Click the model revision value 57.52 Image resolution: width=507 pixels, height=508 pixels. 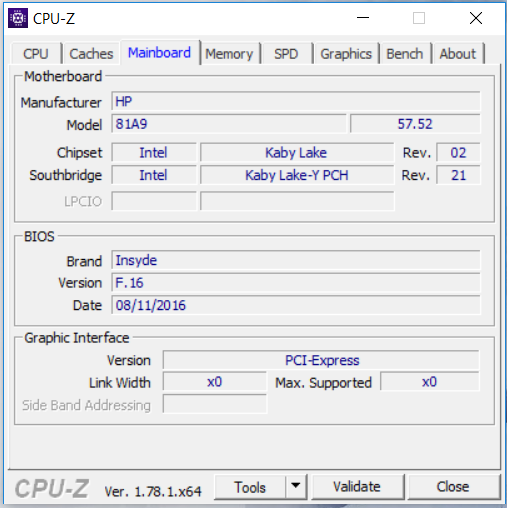pyautogui.click(x=415, y=124)
